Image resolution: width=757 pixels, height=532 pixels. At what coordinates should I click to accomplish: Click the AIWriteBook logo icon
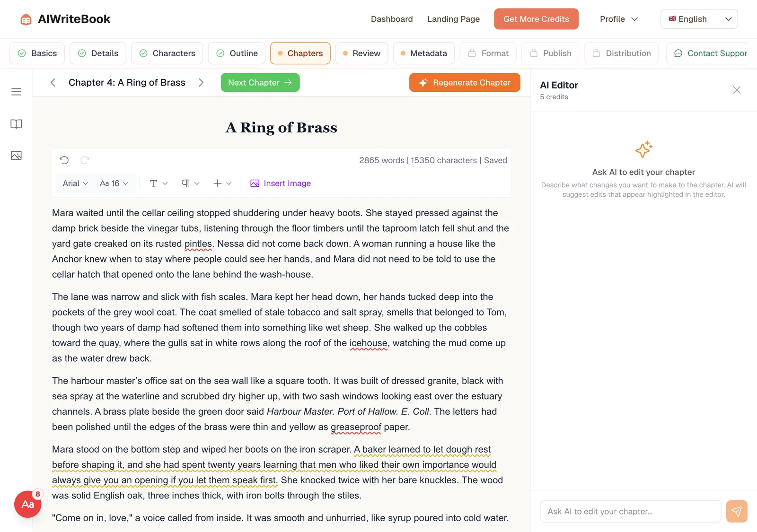tap(26, 19)
